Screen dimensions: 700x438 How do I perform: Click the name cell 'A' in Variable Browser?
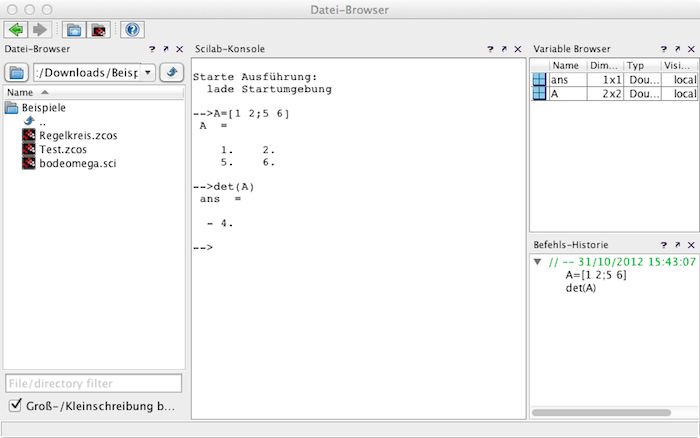(x=568, y=94)
